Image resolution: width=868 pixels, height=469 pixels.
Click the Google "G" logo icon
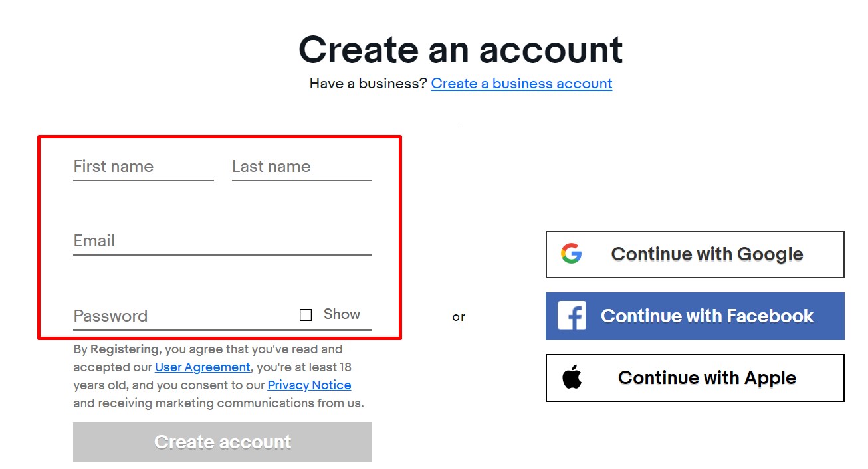[x=572, y=254]
